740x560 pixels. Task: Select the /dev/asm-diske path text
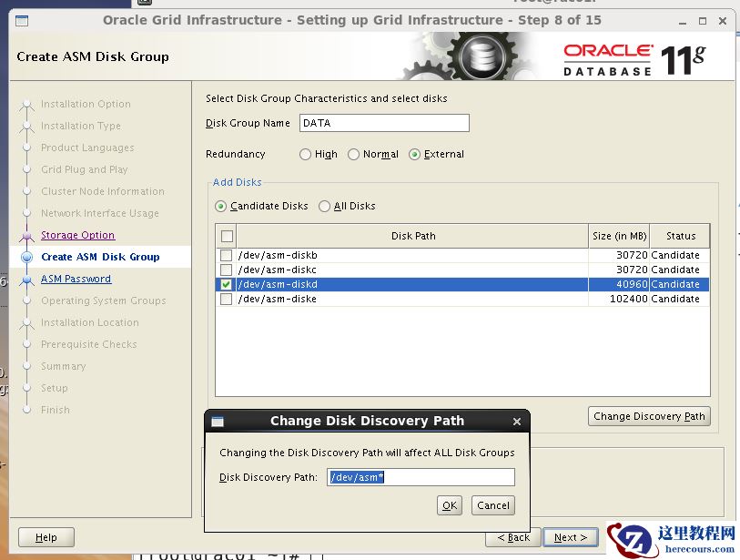pyautogui.click(x=277, y=300)
